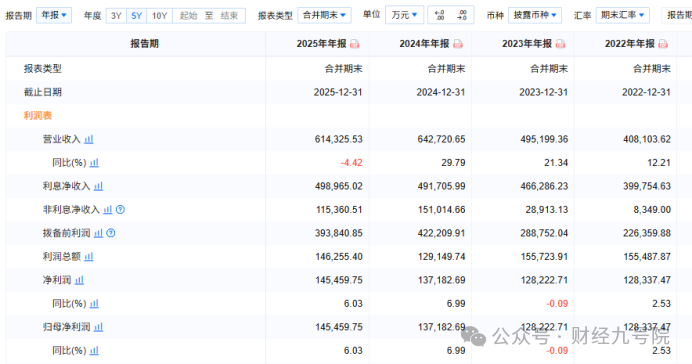Select the 利润表 section heading
The image size is (692, 364).
click(x=38, y=116)
